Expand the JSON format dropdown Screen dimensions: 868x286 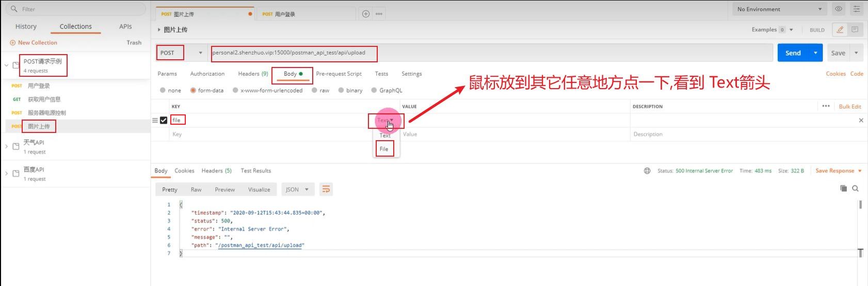pos(297,190)
